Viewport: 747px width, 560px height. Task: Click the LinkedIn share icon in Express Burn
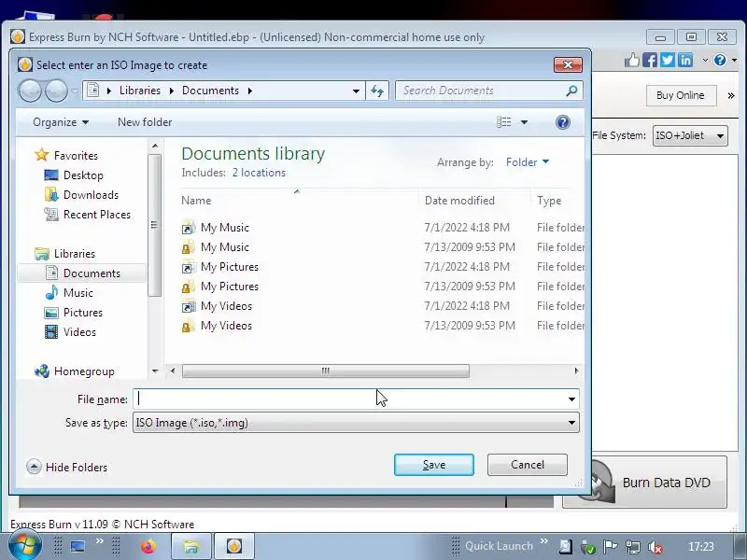click(x=685, y=60)
